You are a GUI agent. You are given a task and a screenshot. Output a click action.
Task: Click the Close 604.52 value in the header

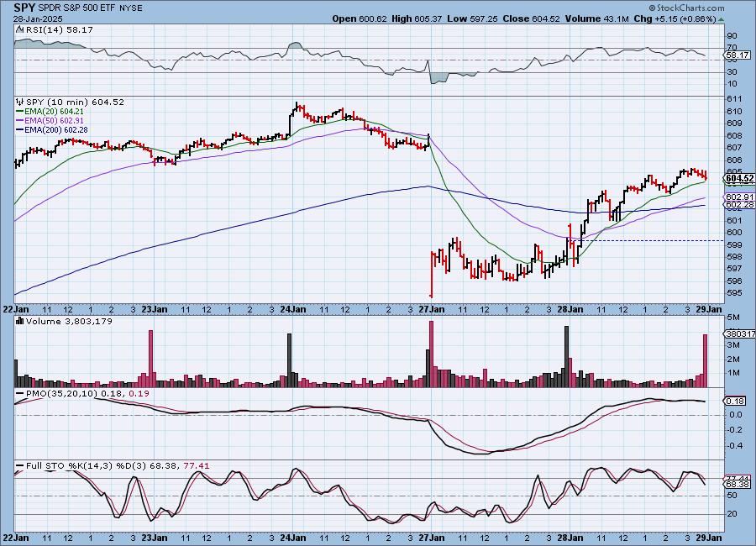[x=532, y=18]
